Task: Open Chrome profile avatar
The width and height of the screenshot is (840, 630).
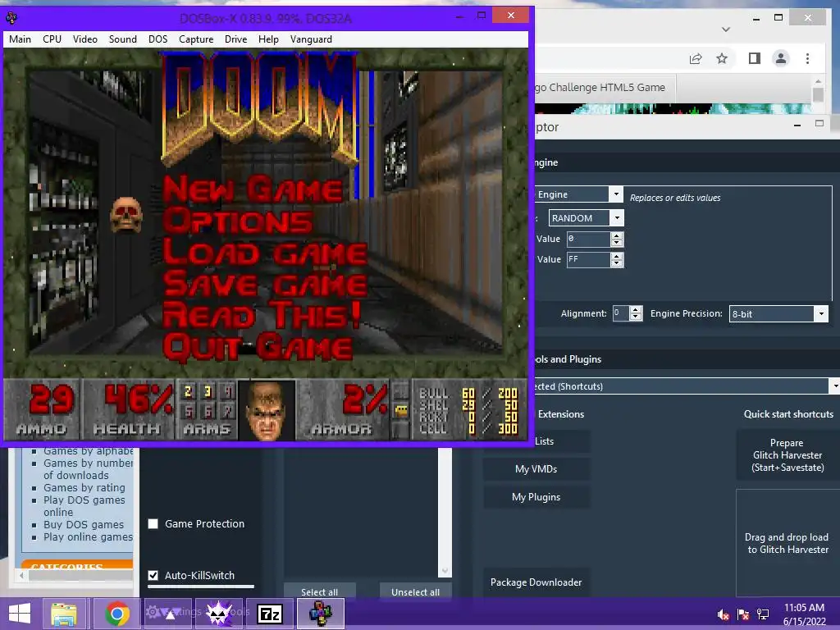Action: (781, 58)
